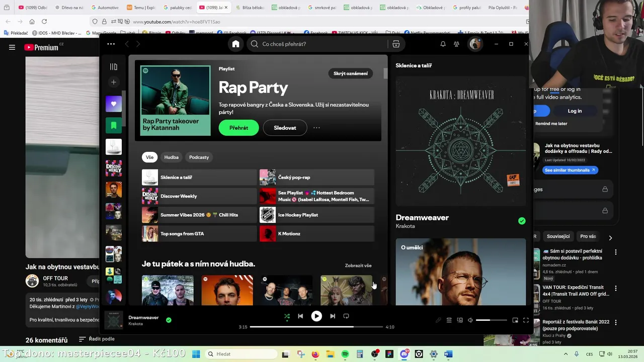Open the Český pop-rap tile
Image resolution: width=644 pixels, height=362 pixels.
click(x=317, y=177)
